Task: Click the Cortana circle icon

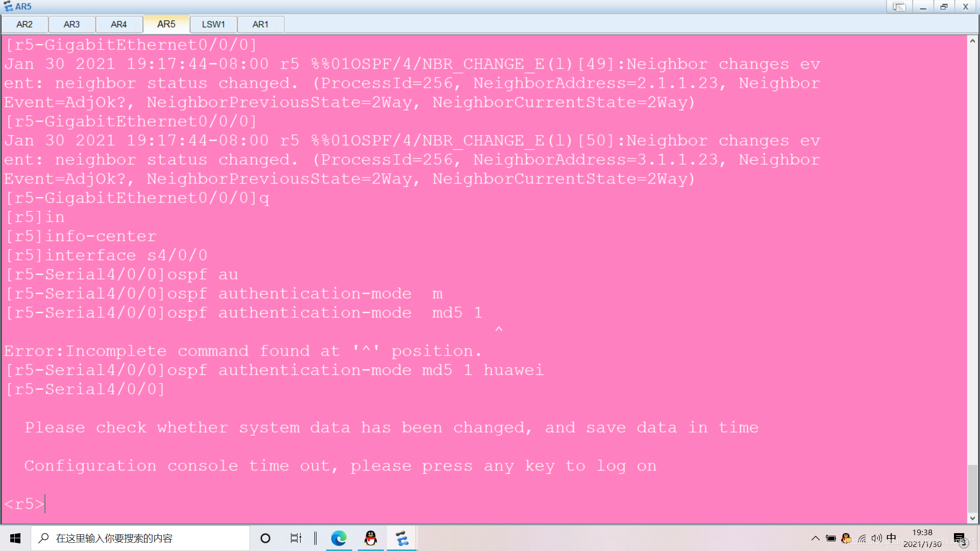Action: coord(265,538)
